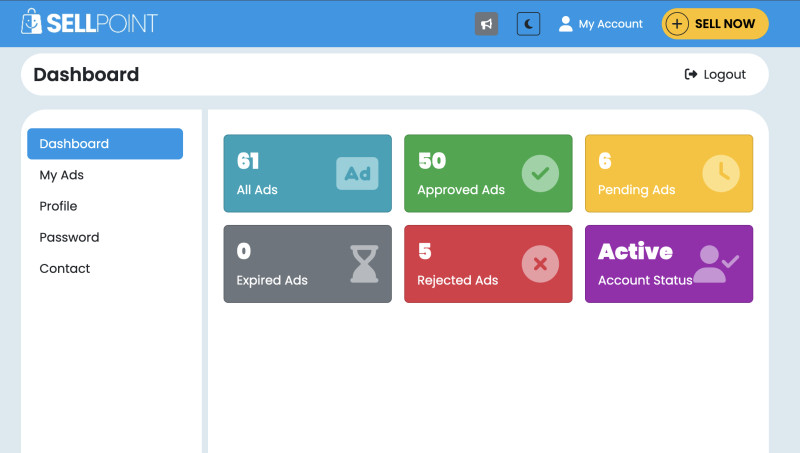The height and width of the screenshot is (453, 800).
Task: Click the 61 All Ads count
Action: tap(248, 161)
